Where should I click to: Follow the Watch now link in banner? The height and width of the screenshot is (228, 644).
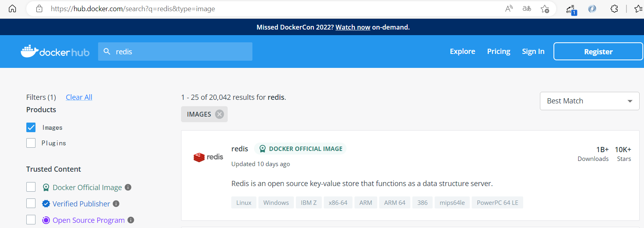pos(353,27)
